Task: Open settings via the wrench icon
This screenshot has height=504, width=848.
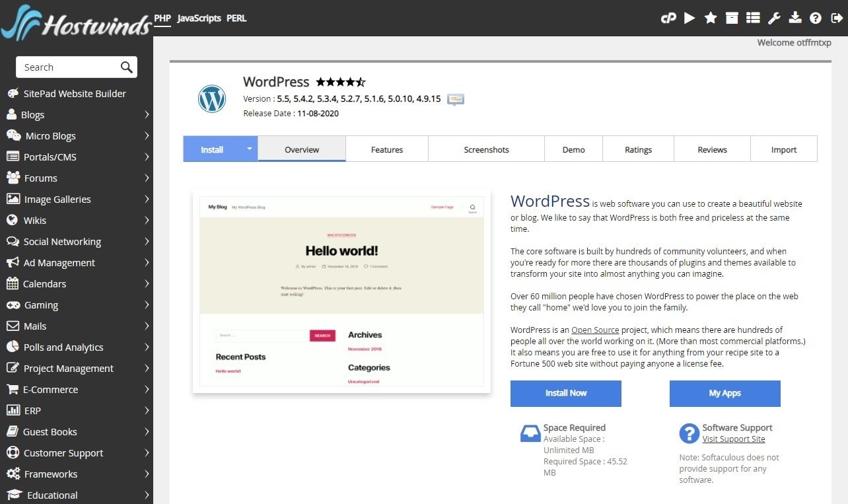Action: [774, 18]
